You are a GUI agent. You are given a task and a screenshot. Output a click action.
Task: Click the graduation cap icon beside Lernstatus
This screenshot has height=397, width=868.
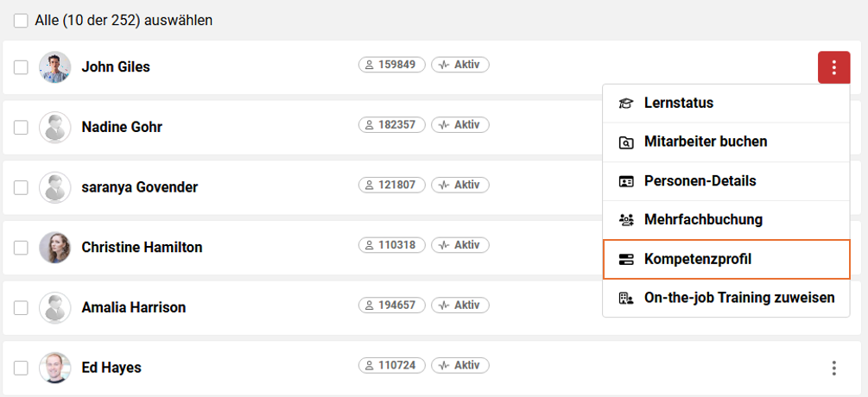tap(625, 104)
